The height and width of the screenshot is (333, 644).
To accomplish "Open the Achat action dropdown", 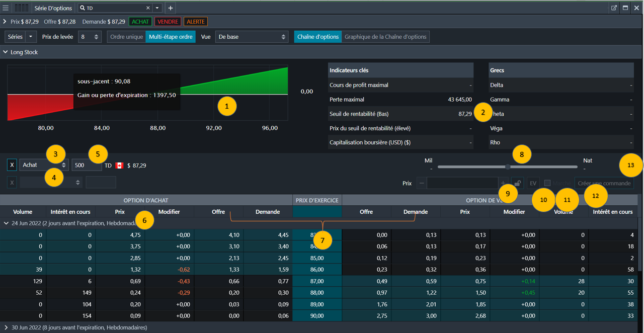I will (44, 165).
